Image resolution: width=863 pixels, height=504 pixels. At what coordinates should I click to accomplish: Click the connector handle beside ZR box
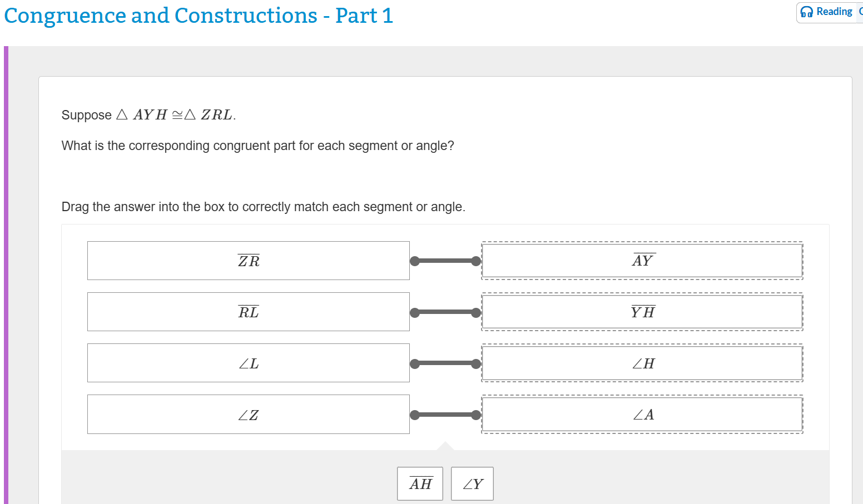[414, 261]
